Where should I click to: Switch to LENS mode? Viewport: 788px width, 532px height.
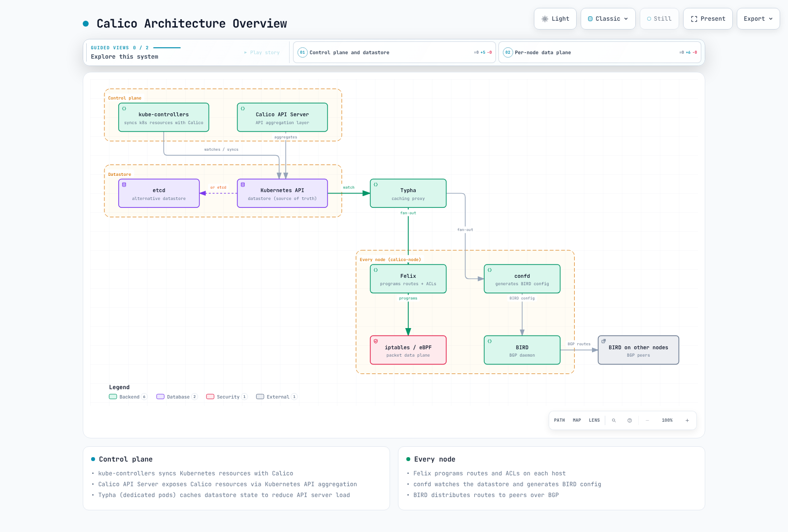[594, 420]
